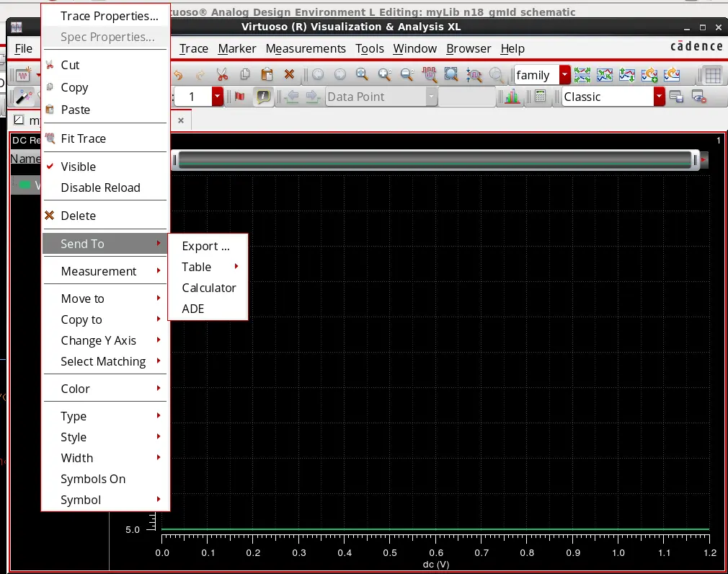Open the Color submenu

pyautogui.click(x=105, y=389)
